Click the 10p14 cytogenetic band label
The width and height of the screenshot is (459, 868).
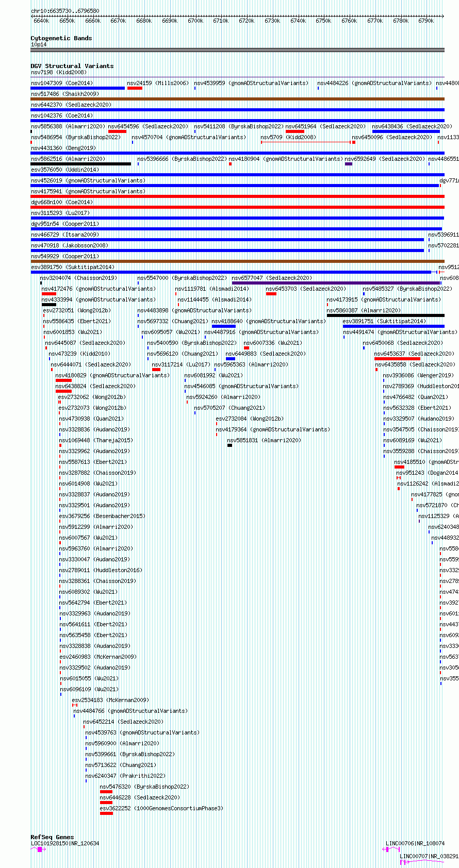[39, 44]
